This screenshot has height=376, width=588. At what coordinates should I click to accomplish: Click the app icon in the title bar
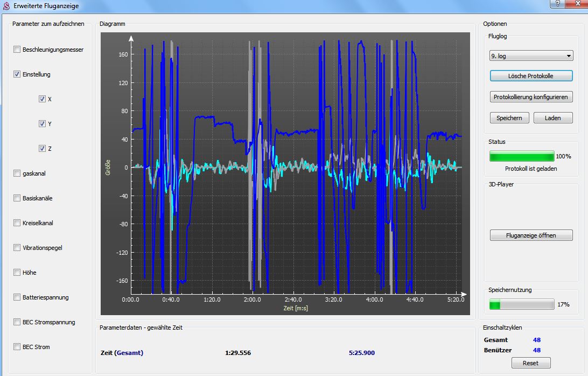point(6,6)
